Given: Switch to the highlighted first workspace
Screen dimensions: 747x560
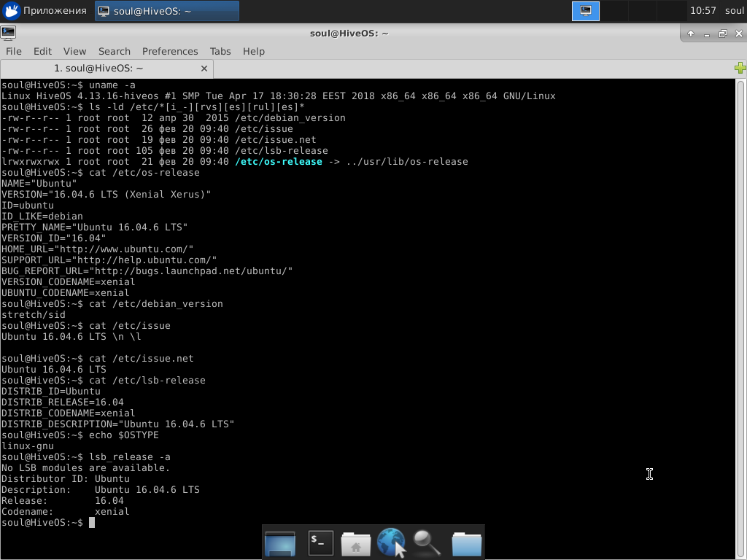Looking at the screenshot, I should pyautogui.click(x=586, y=11).
